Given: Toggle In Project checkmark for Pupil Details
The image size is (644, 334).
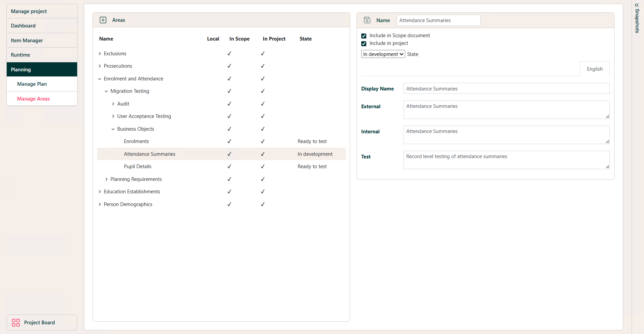Looking at the screenshot, I should tap(263, 166).
